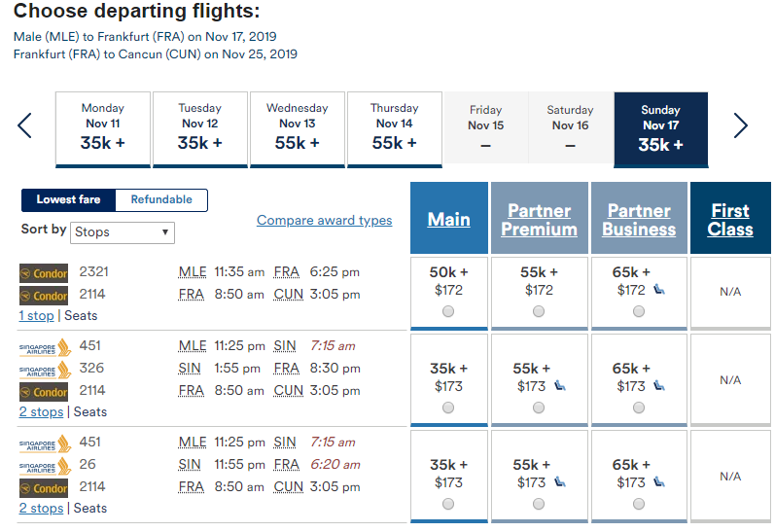
Task: Select the 50k Main fare radio button
Action: [x=448, y=311]
